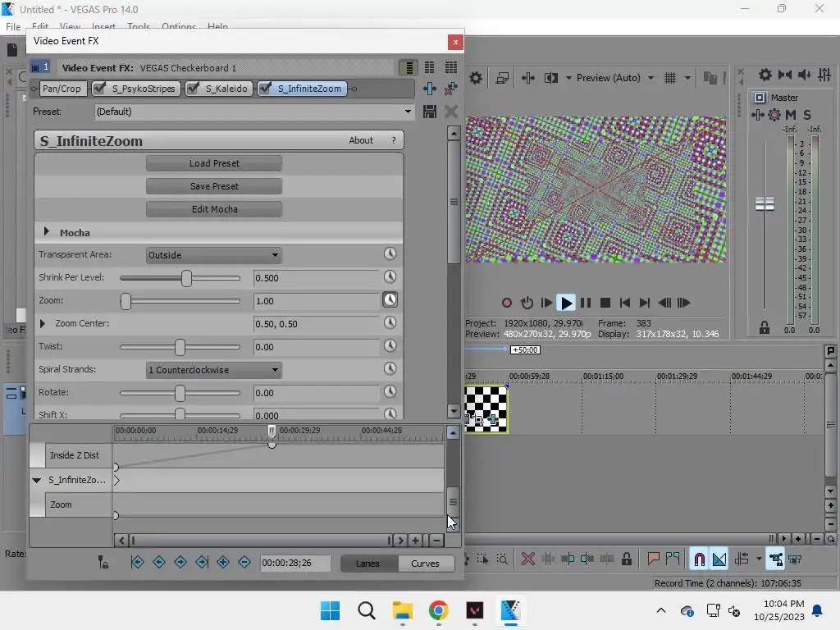Click the Twist slider handle
The height and width of the screenshot is (630, 840).
pyautogui.click(x=180, y=347)
